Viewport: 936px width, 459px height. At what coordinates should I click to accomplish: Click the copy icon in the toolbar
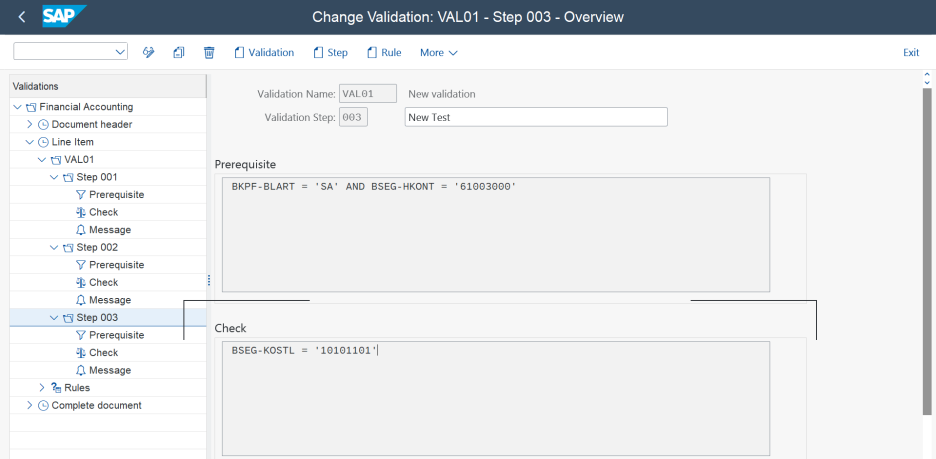178,53
